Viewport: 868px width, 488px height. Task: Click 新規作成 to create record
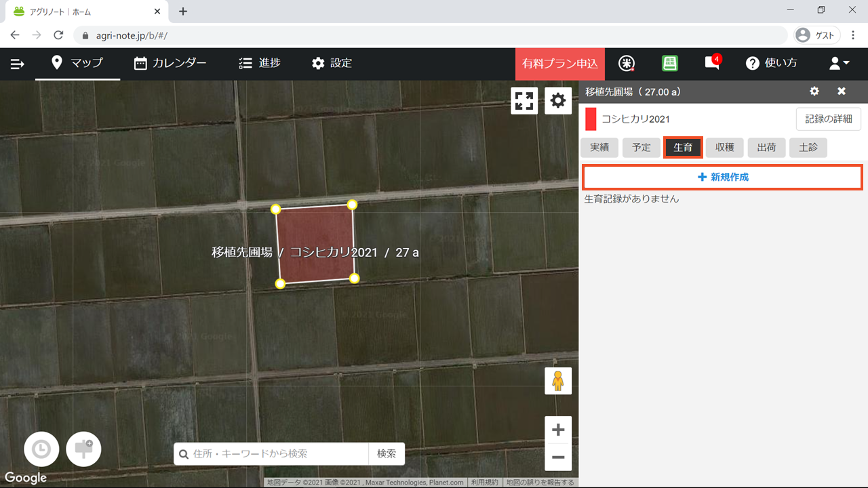(x=723, y=177)
